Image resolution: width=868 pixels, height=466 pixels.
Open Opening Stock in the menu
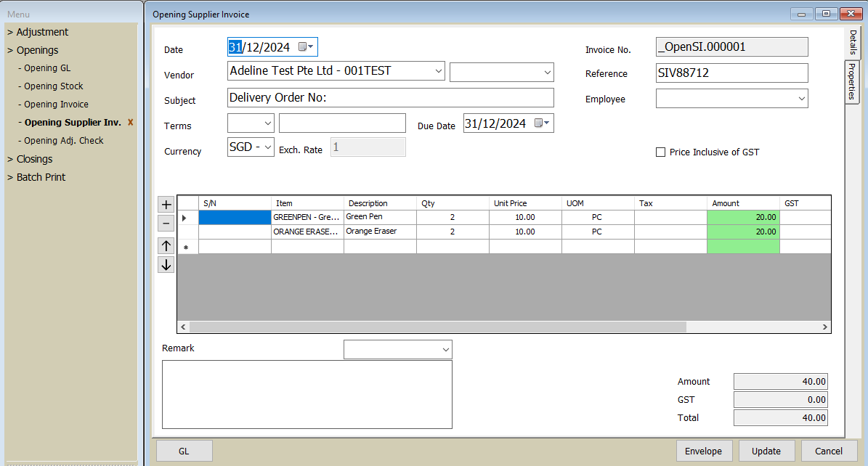click(54, 86)
